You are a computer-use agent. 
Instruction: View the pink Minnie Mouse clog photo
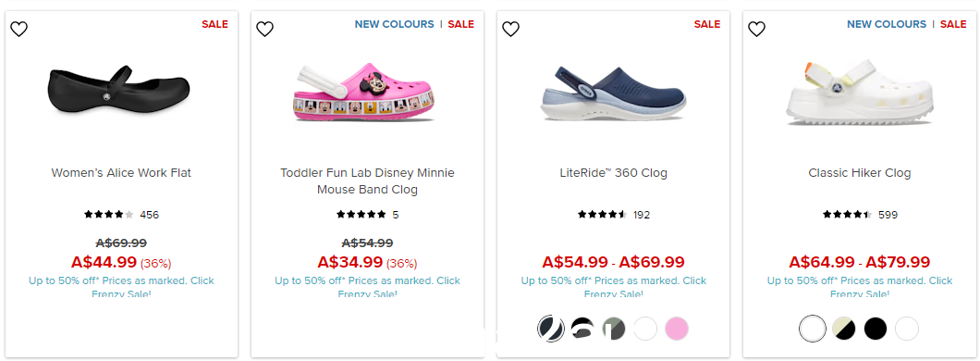(x=364, y=92)
